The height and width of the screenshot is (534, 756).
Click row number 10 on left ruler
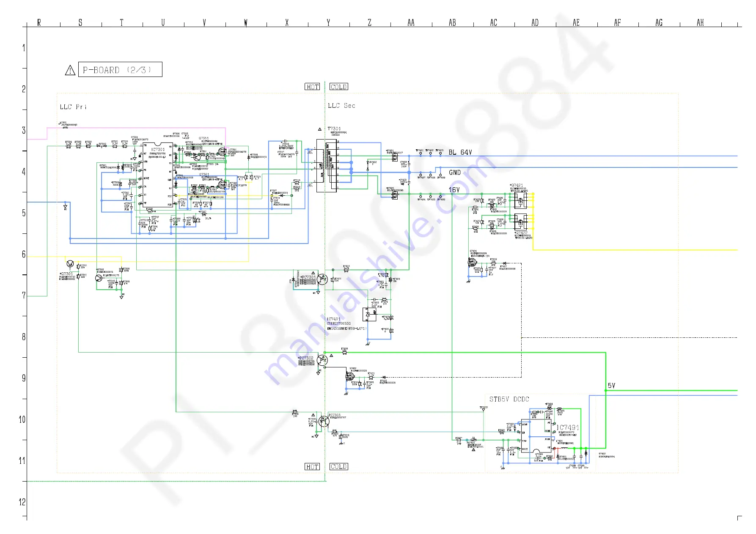(22, 419)
